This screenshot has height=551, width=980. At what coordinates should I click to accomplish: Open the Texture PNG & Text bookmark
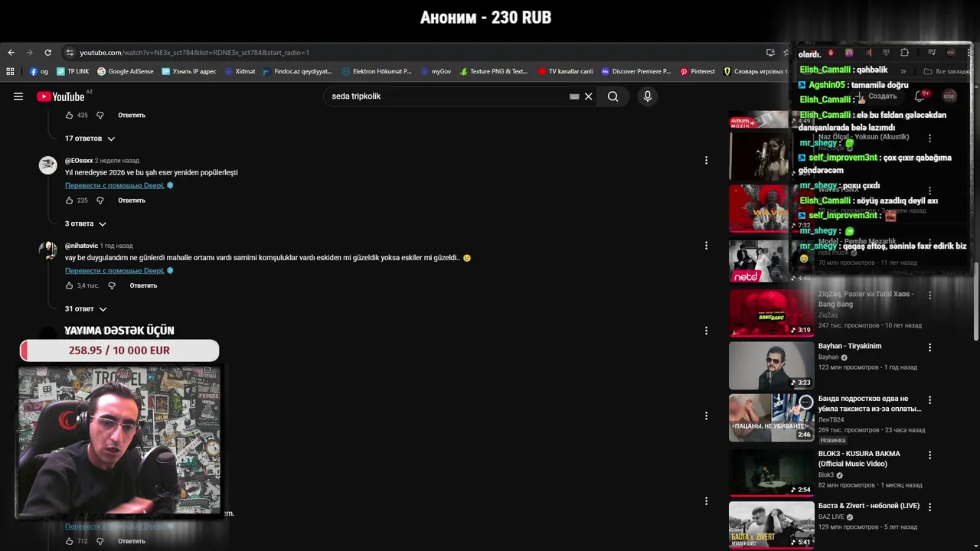coord(494,71)
